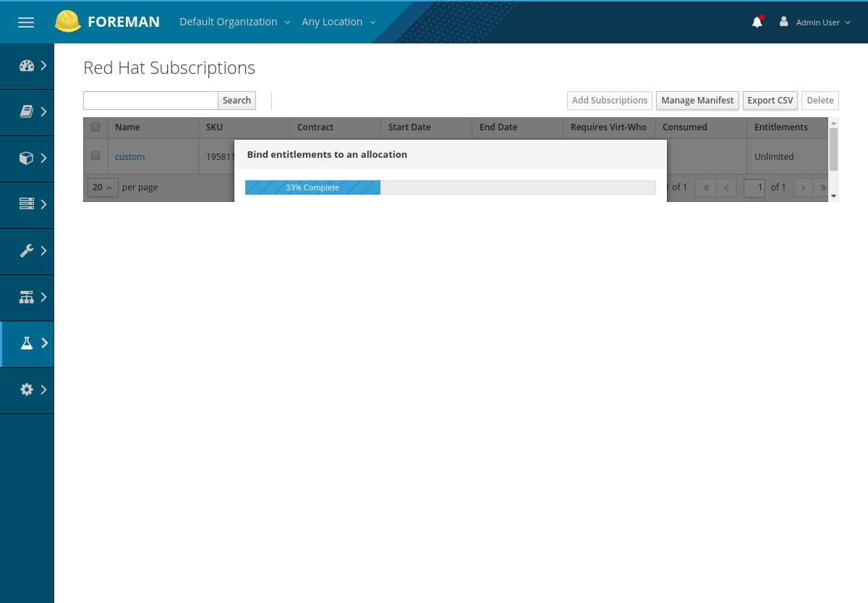Go to the next page of results
The image size is (868, 603).
803,187
